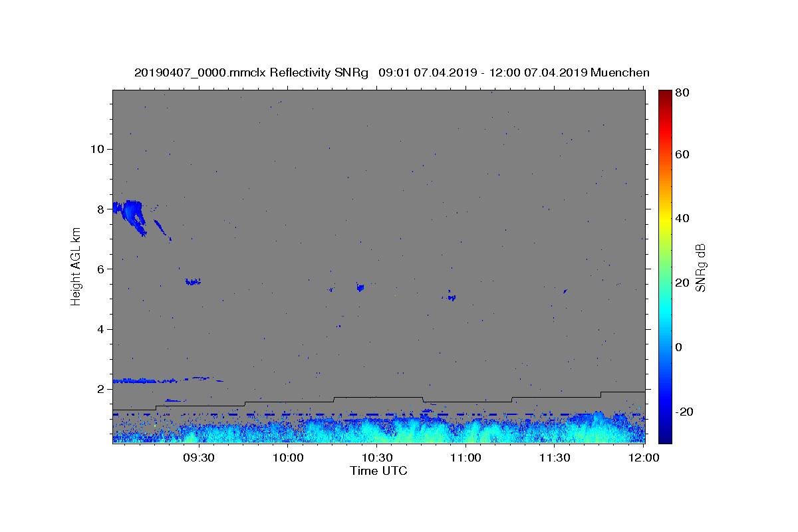The width and height of the screenshot is (798, 532).
Task: Click the height axis label 4
Action: point(100,329)
